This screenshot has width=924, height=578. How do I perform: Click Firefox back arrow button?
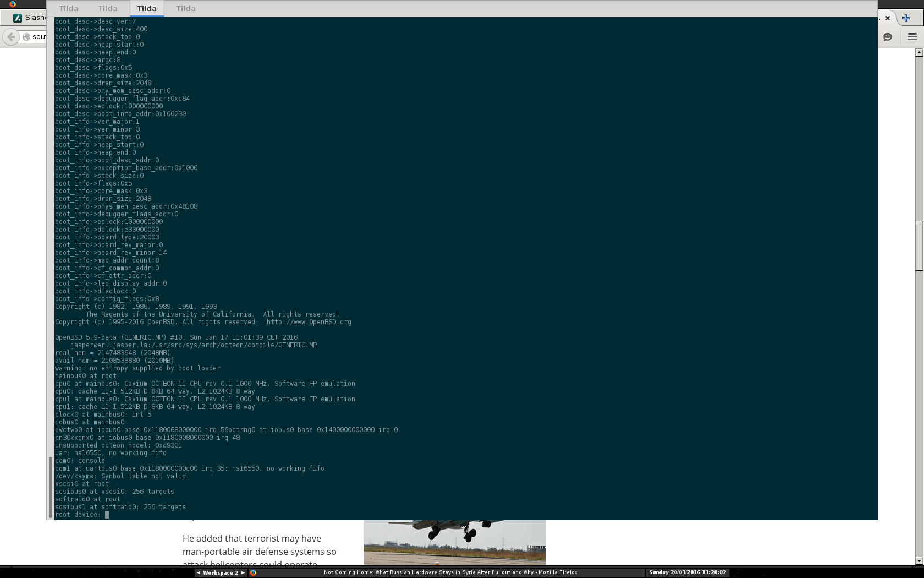click(11, 37)
